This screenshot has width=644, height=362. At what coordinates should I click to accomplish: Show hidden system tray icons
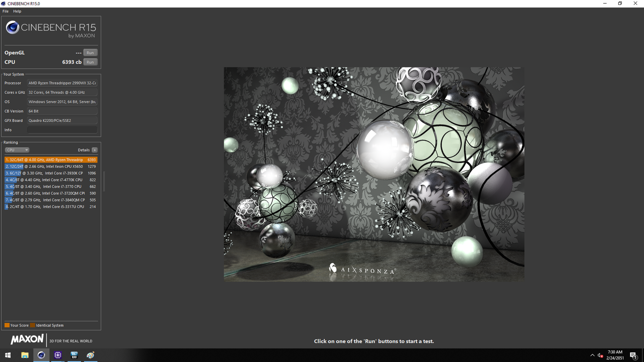(x=592, y=355)
